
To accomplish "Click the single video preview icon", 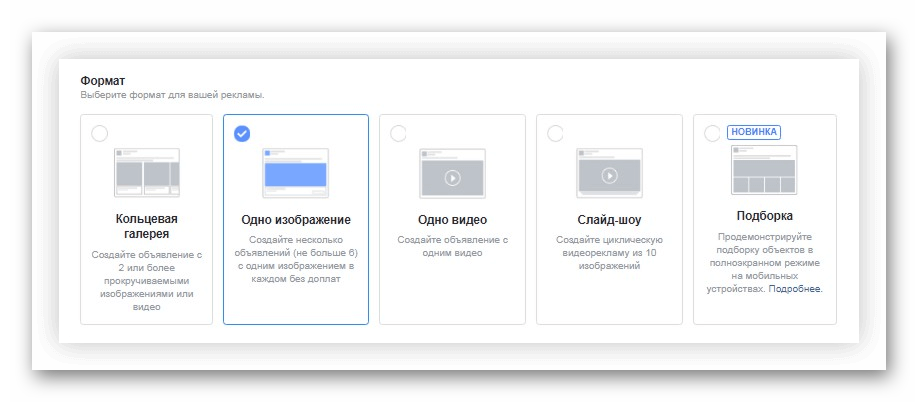I will coord(452,173).
